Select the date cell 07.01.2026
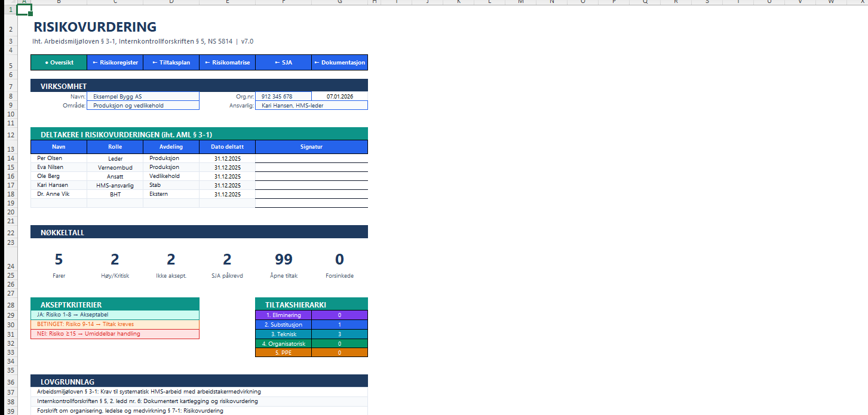The width and height of the screenshot is (868, 415). 339,96
